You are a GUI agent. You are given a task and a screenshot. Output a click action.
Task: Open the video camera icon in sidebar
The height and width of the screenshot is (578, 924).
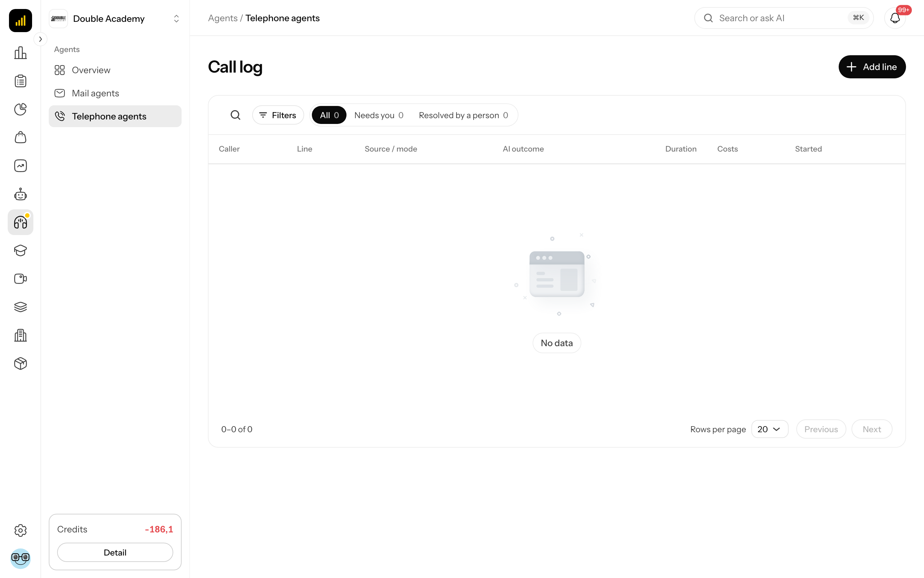pyautogui.click(x=20, y=279)
